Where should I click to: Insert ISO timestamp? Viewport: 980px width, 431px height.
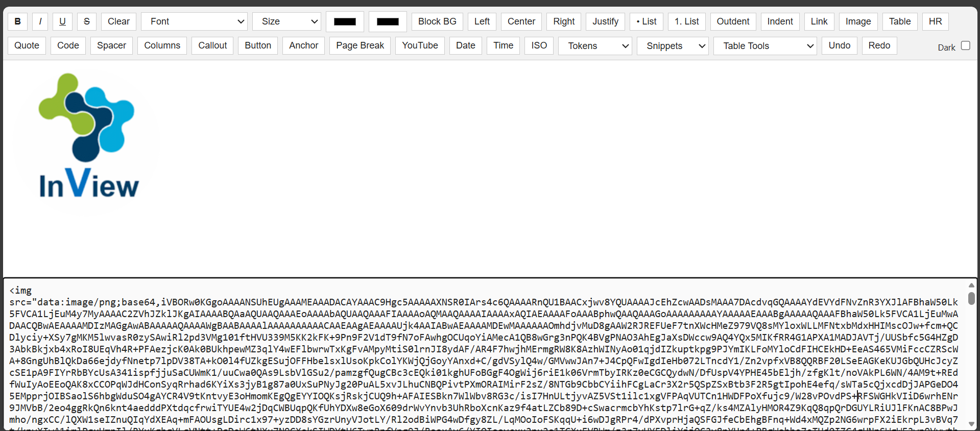[539, 45]
